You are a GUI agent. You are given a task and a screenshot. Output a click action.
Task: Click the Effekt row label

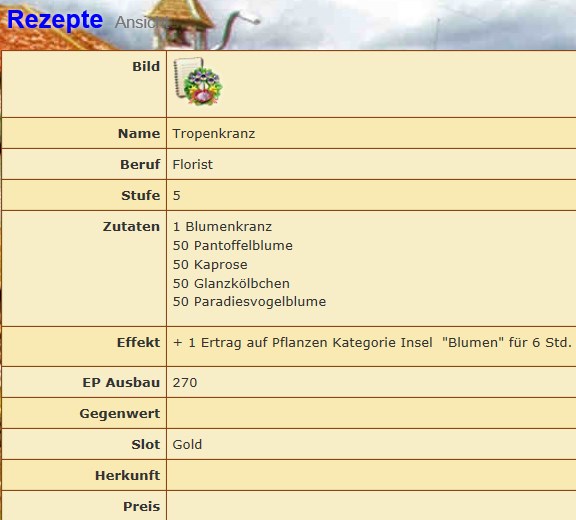point(138,343)
